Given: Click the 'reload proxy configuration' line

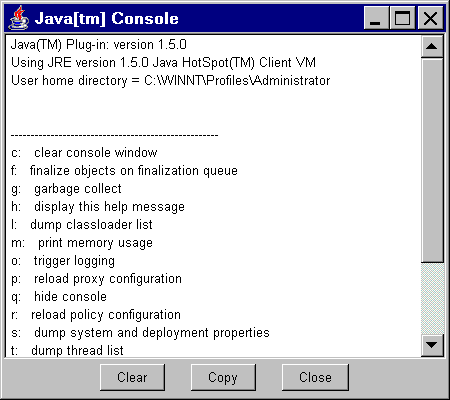Looking at the screenshot, I should (x=96, y=279).
